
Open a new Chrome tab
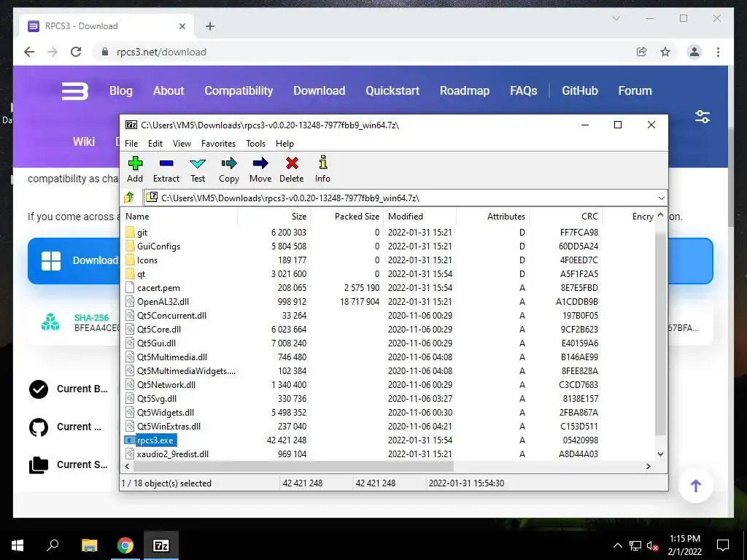click(x=210, y=26)
